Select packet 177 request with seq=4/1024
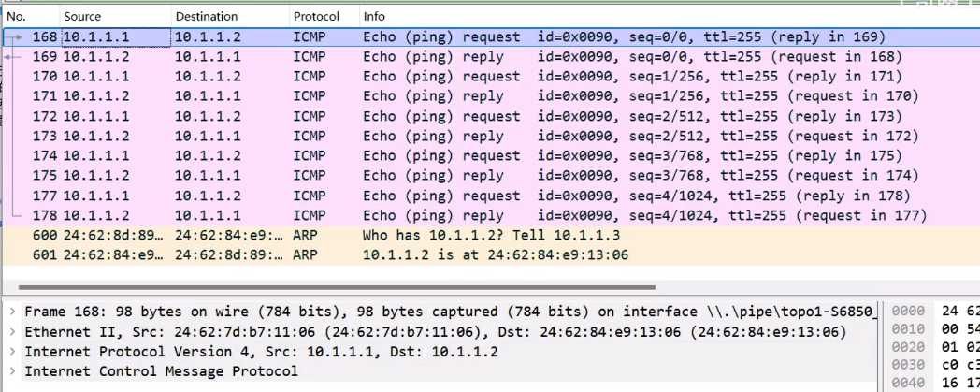The height and width of the screenshot is (392, 980). [x=491, y=196]
